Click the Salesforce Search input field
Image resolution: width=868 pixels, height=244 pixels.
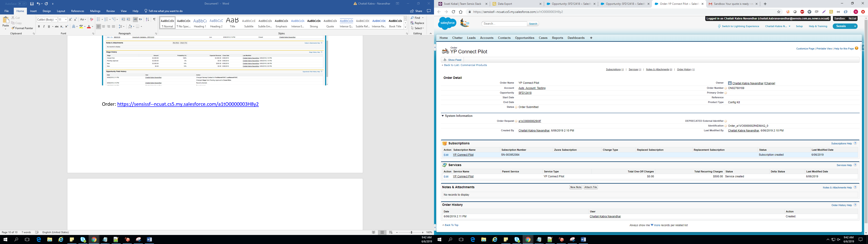click(x=504, y=23)
